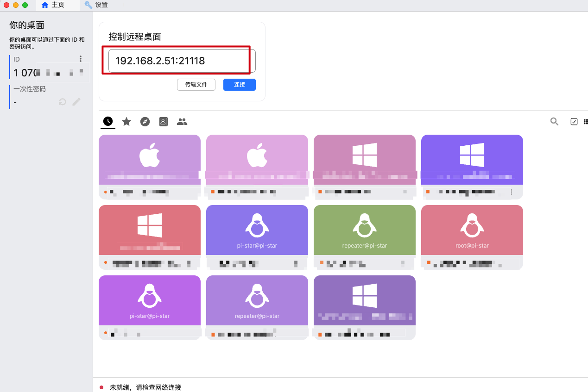Open the 设置 tab
Viewport: 588px width, 392px height.
point(96,5)
